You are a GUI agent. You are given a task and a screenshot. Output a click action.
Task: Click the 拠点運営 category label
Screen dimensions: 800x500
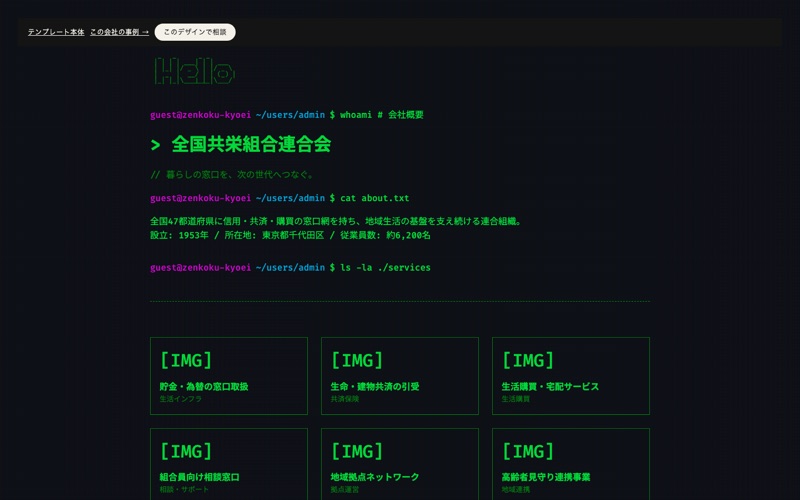click(345, 490)
